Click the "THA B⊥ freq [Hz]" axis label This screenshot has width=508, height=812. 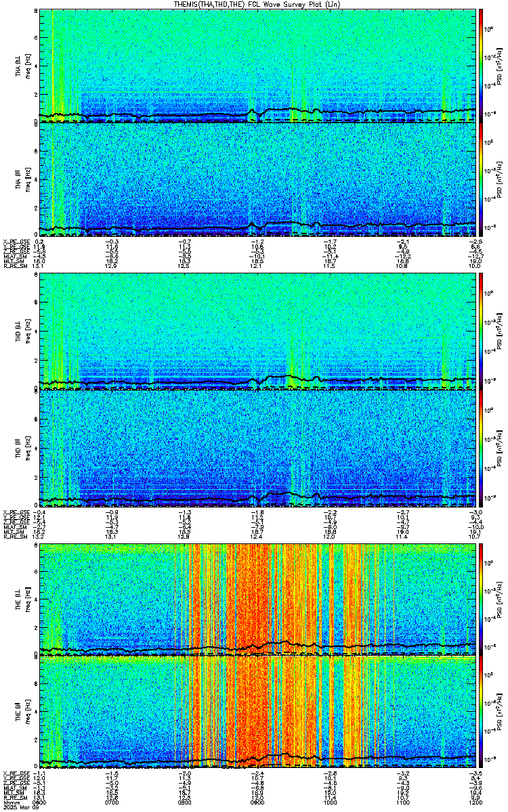22,66
